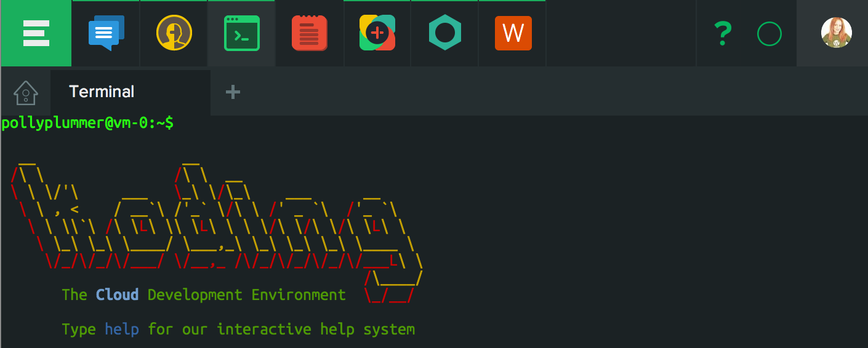The width and height of the screenshot is (868, 348).
Task: Click the phrase interactive help system
Action: pyautogui.click(x=316, y=330)
